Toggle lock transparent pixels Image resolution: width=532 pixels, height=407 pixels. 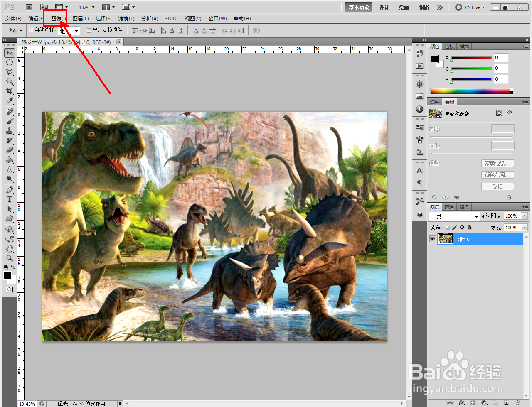[447, 227]
